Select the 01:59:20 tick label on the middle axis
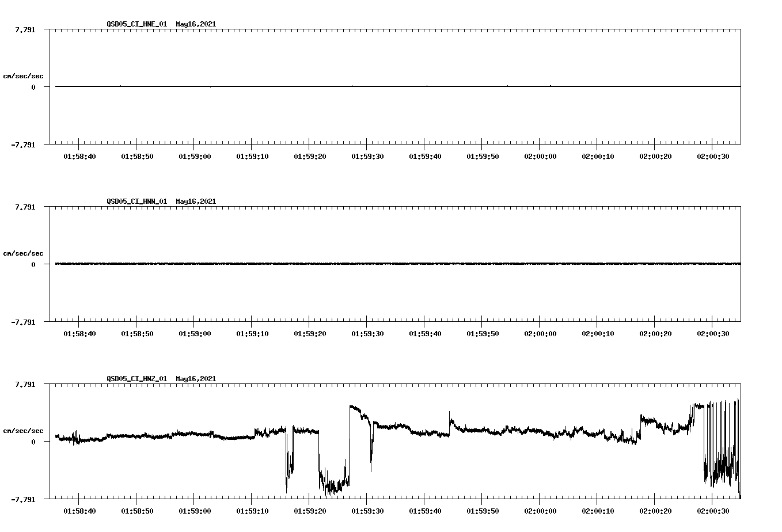This screenshot has width=782, height=532. click(x=311, y=333)
